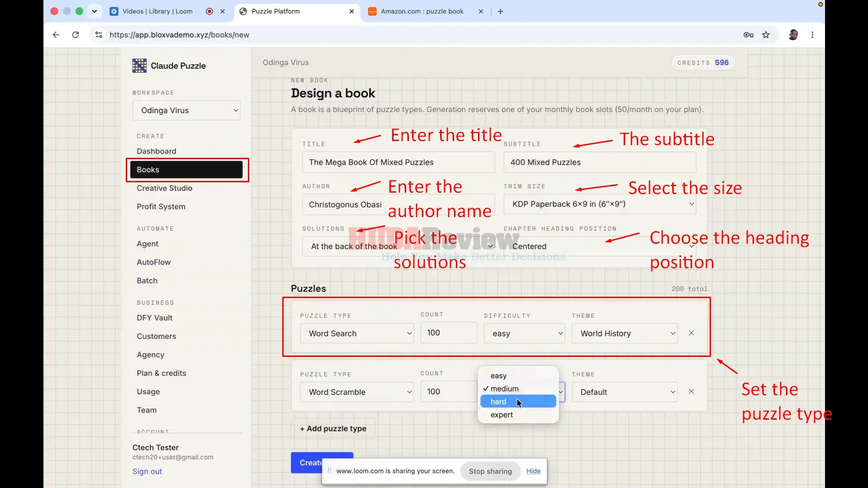Open the password key icon in address bar
Screen dimensions: 868x488
click(x=748, y=35)
